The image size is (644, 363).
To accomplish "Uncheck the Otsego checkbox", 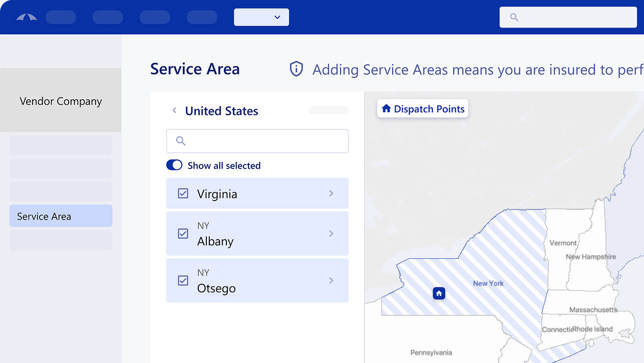I will click(183, 281).
